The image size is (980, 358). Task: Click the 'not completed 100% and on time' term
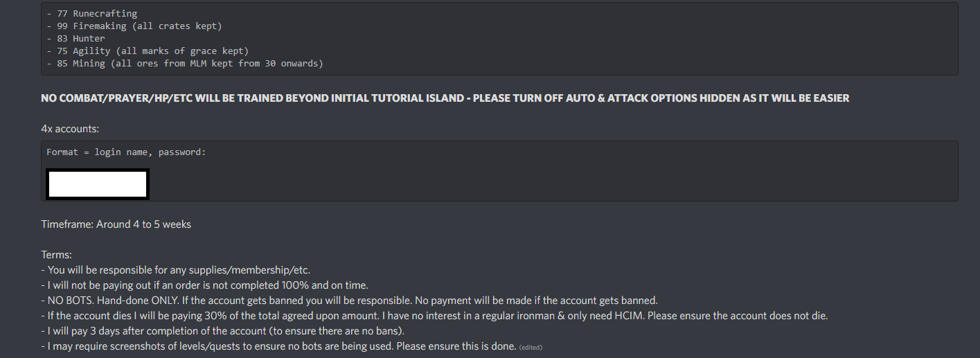(x=204, y=285)
